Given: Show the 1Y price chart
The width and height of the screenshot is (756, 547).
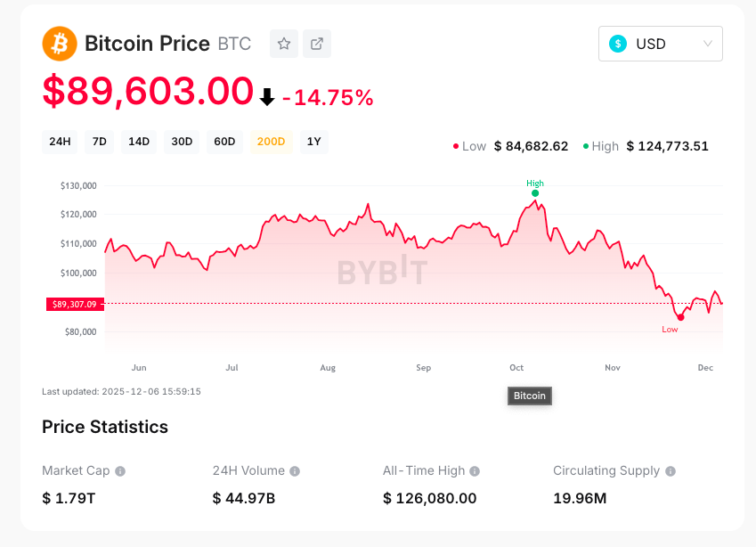Looking at the screenshot, I should (x=313, y=142).
